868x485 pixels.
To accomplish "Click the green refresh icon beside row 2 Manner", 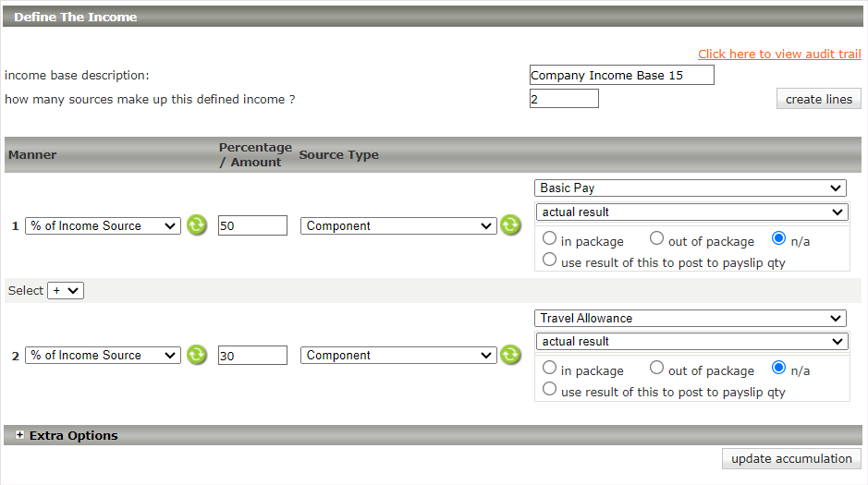I will [196, 355].
